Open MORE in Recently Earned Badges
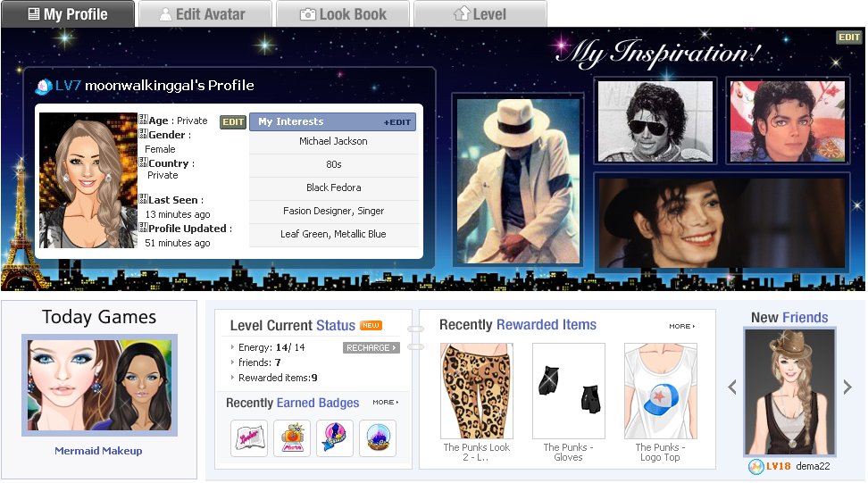Image resolution: width=868 pixels, height=483 pixels. 385,403
